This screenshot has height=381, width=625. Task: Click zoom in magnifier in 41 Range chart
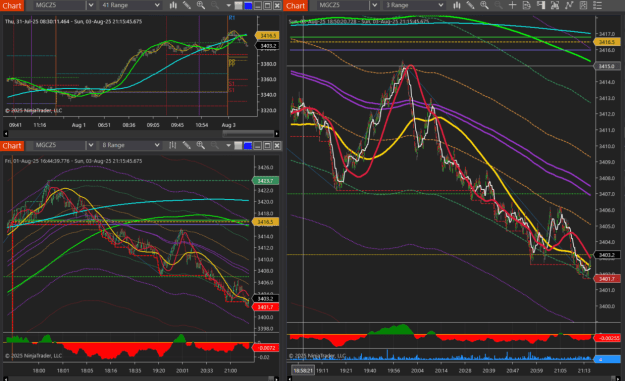coord(200,5)
